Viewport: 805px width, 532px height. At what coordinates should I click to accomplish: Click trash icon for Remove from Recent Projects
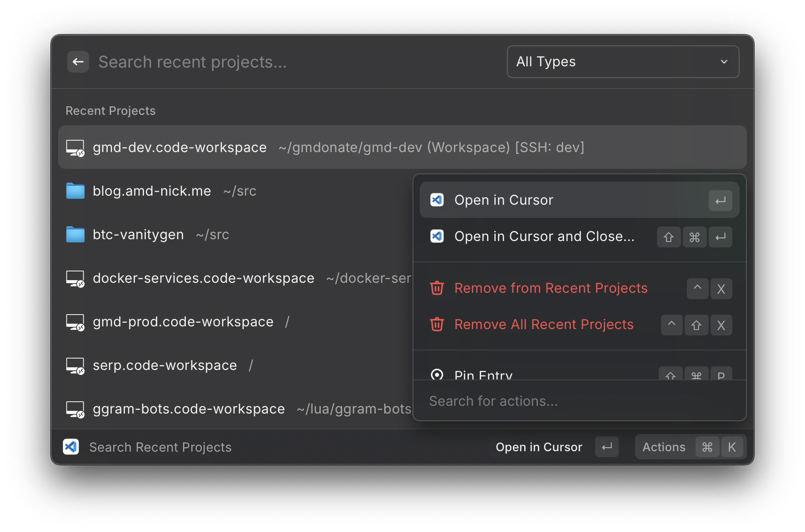pyautogui.click(x=437, y=288)
